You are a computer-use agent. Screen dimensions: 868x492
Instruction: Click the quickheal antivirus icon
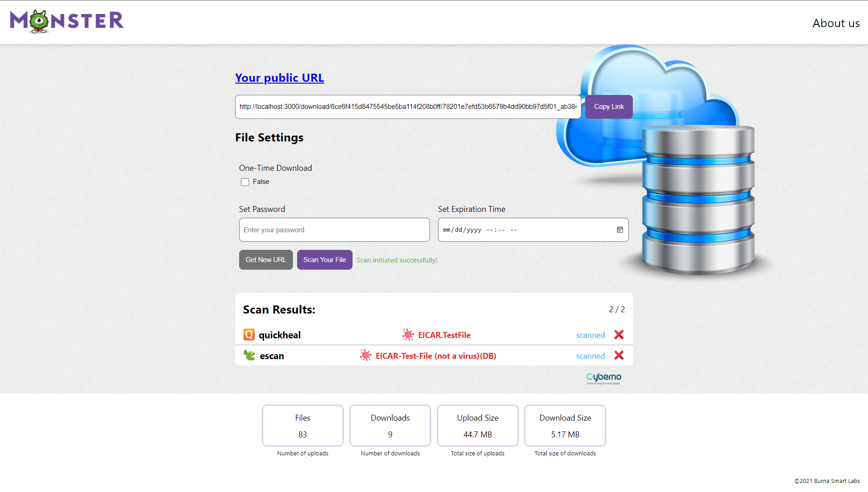249,335
